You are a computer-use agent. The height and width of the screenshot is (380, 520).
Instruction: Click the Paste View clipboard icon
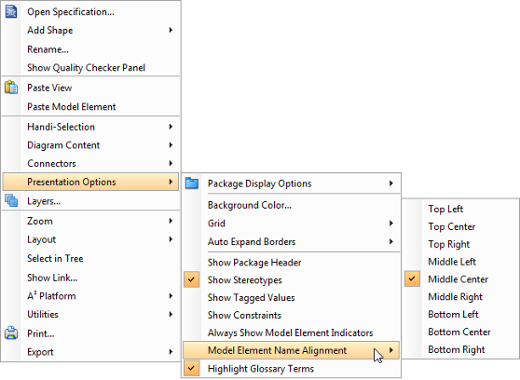pyautogui.click(x=11, y=88)
